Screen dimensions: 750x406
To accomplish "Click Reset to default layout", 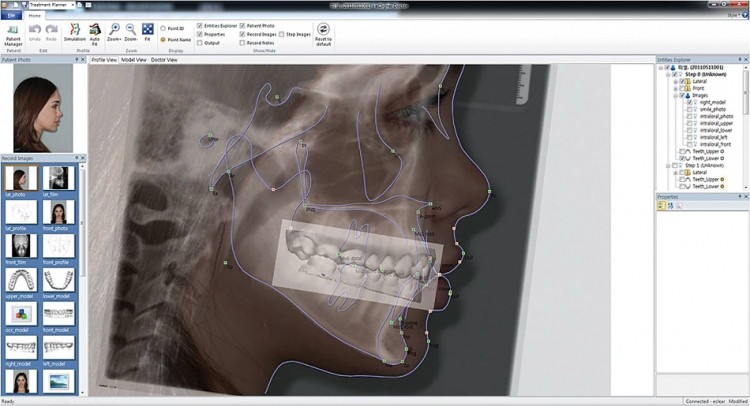I will click(323, 35).
